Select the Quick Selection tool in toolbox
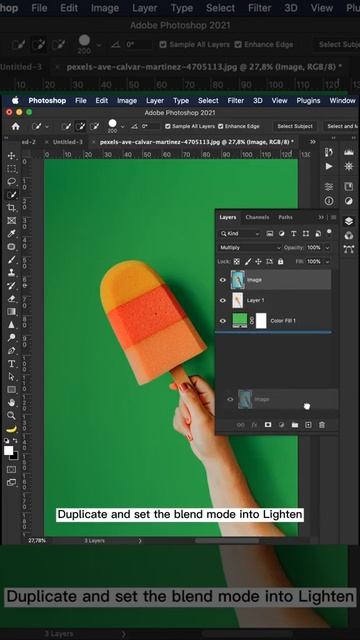The image size is (360, 640). point(11,195)
